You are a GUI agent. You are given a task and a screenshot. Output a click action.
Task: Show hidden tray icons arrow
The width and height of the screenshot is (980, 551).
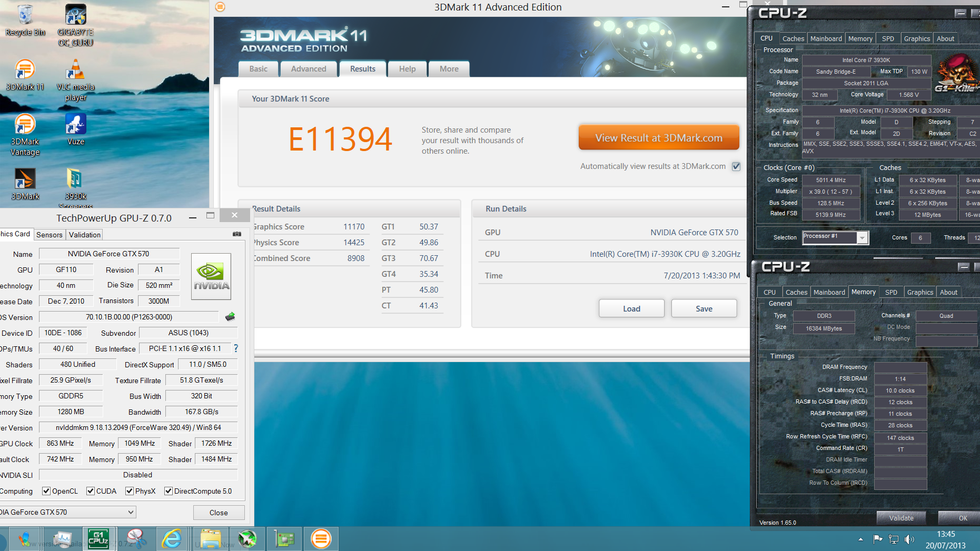[860, 539]
